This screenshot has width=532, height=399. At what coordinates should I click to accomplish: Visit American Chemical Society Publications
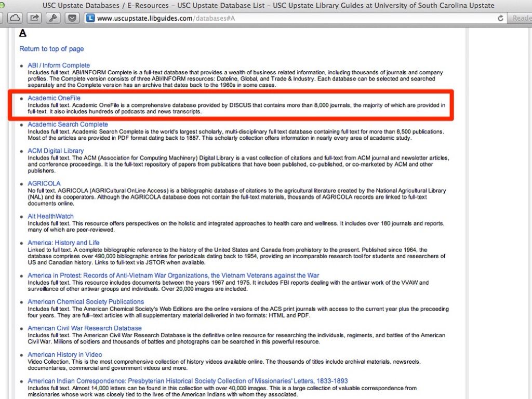pyautogui.click(x=86, y=302)
